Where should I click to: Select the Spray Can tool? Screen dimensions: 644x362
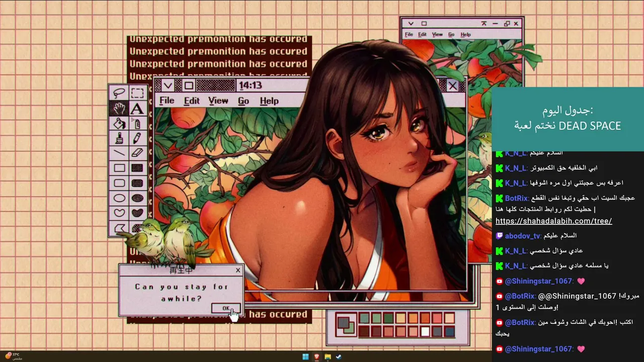click(x=137, y=123)
